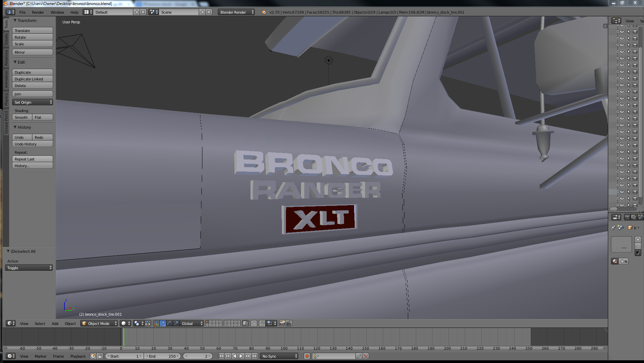Screen dimensions: 644x363
Task: Click the Translate button in the Transform panel
Action: pos(32,31)
